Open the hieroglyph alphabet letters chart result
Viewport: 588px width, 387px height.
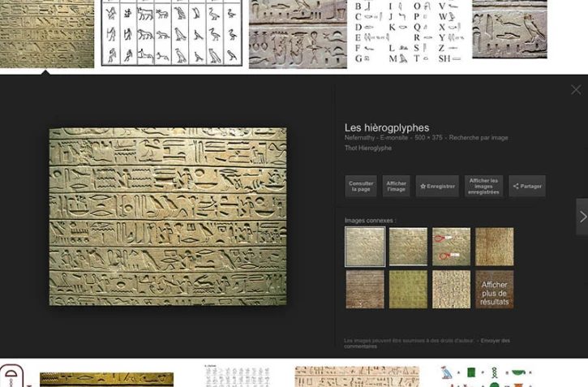409,32
